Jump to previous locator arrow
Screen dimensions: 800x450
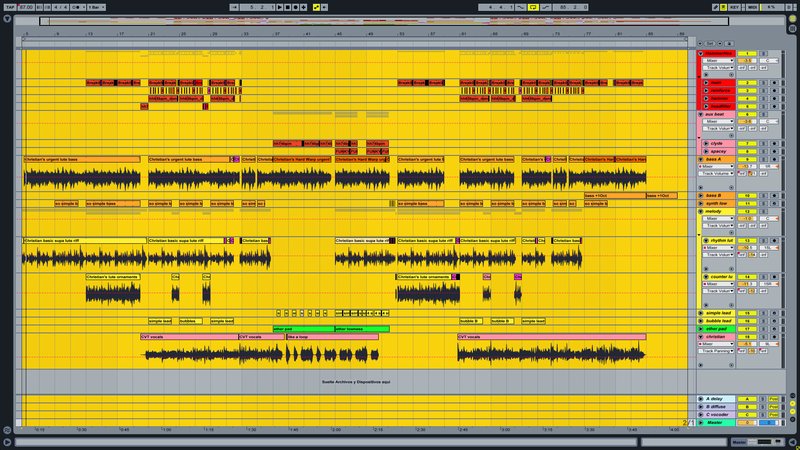[x=700, y=44]
